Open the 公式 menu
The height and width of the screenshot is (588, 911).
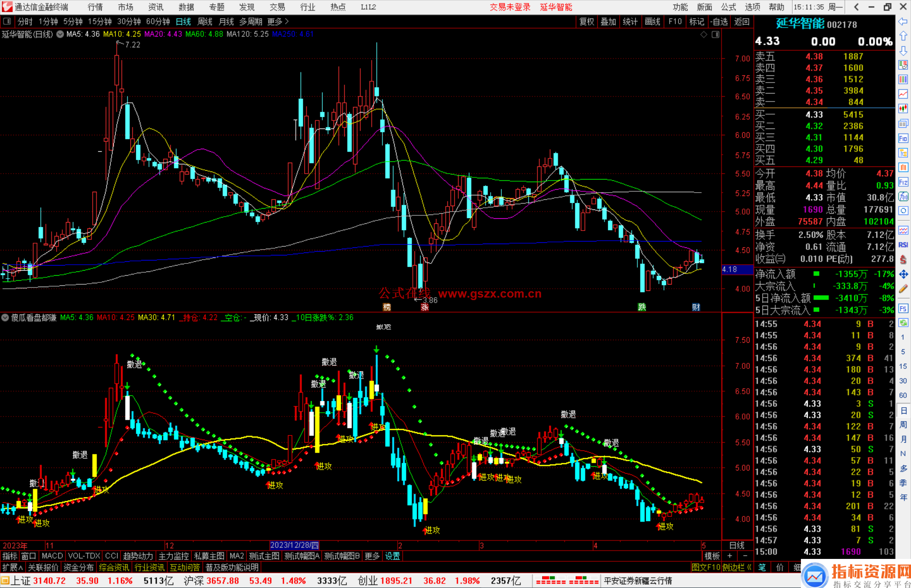click(728, 7)
